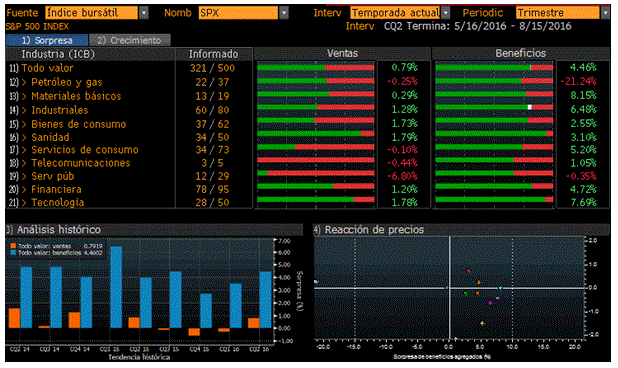Image resolution: width=618 pixels, height=368 pixels.
Task: Click the 22 / 37 informed count
Action: [212, 82]
